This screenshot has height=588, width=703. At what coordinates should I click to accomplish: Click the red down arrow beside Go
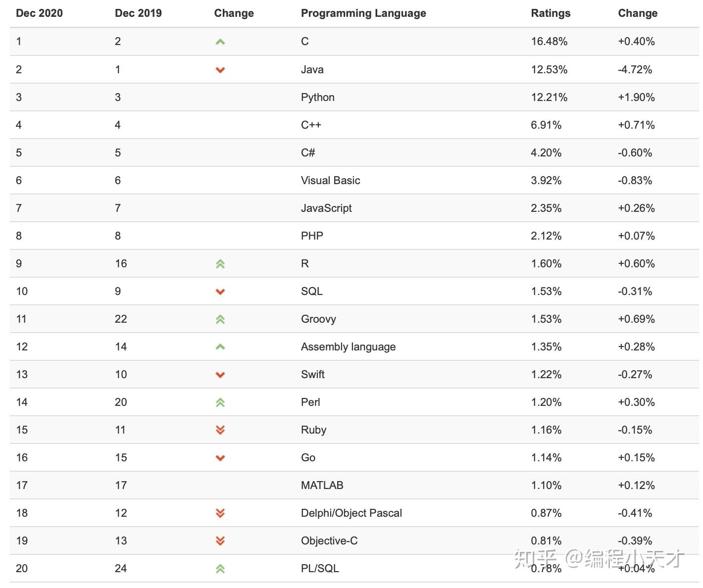click(x=220, y=458)
